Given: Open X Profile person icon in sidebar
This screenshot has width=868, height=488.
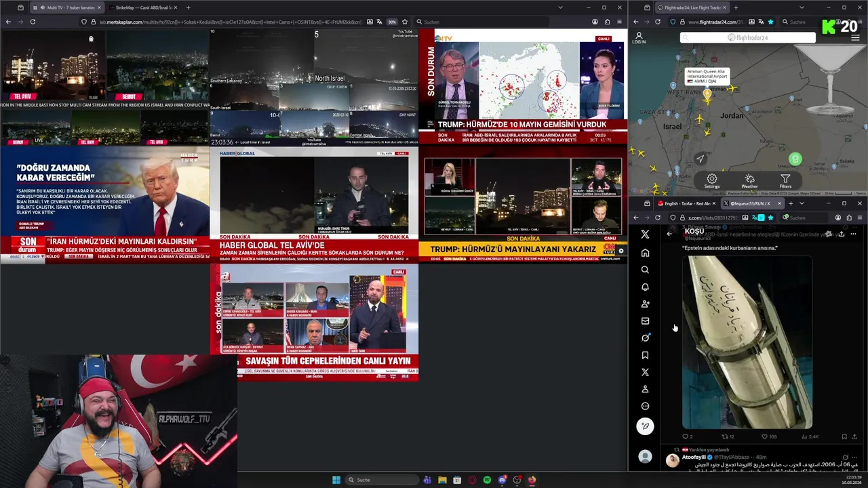Looking at the screenshot, I should click(645, 389).
